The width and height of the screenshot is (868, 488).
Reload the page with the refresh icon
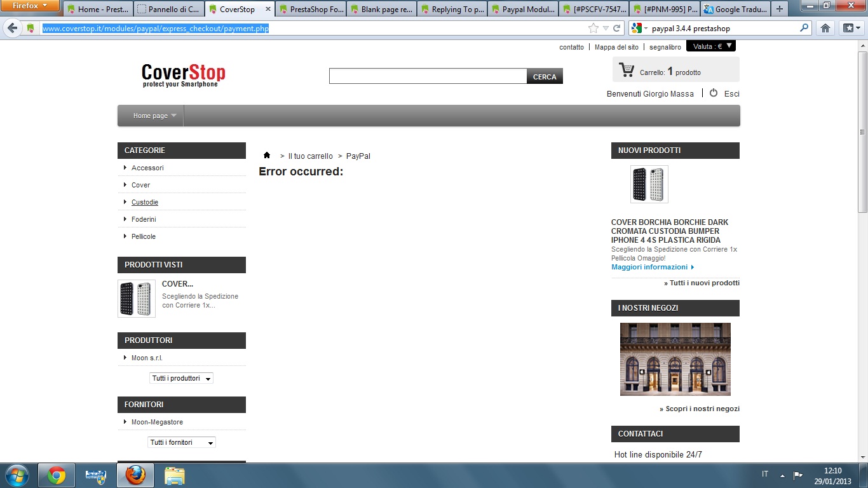coord(617,28)
